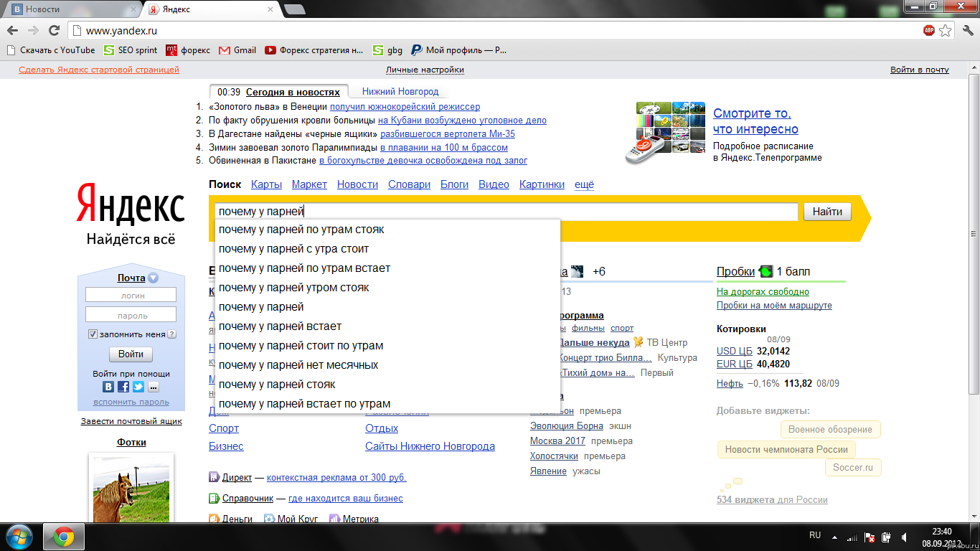Switch to the Нижний Новгород news tab
Image resolution: width=980 pixels, height=551 pixels.
(400, 92)
